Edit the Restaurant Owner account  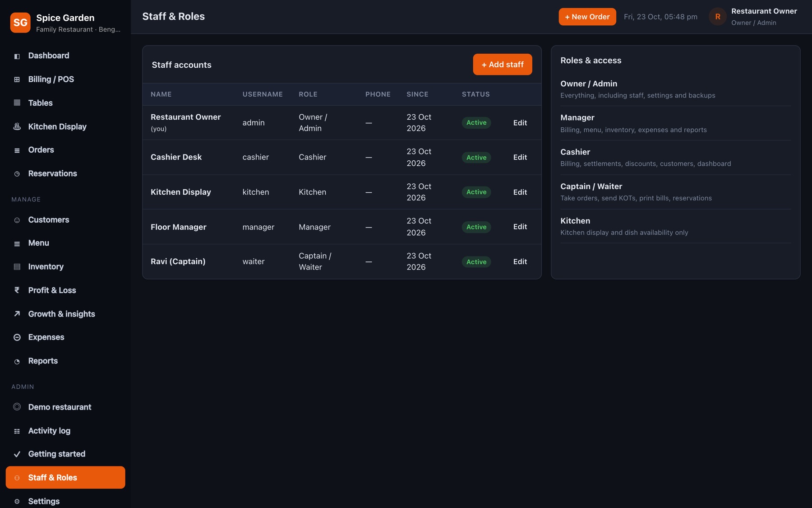click(520, 123)
